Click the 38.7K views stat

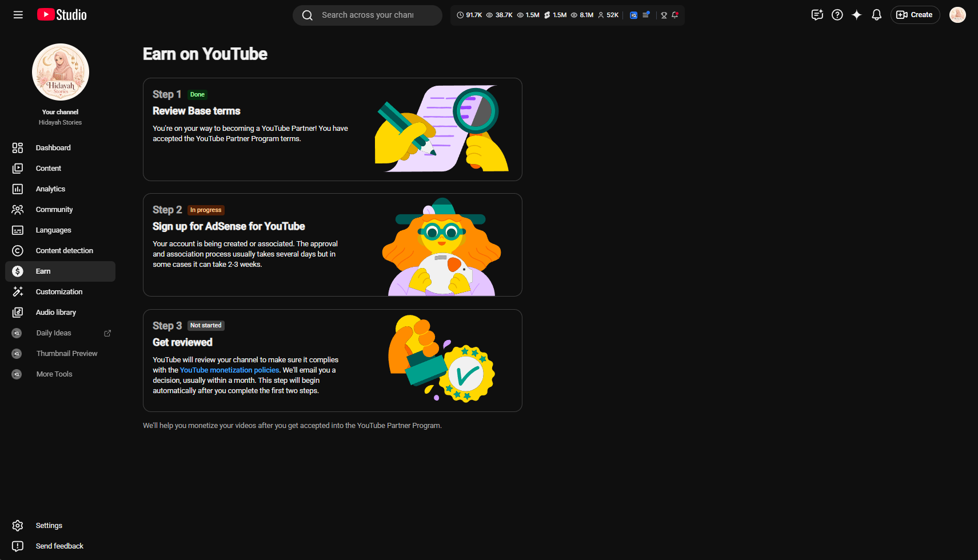click(x=500, y=15)
